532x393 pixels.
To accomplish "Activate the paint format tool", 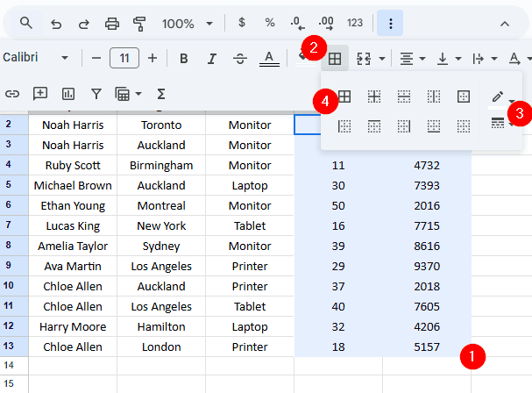I will (x=139, y=24).
